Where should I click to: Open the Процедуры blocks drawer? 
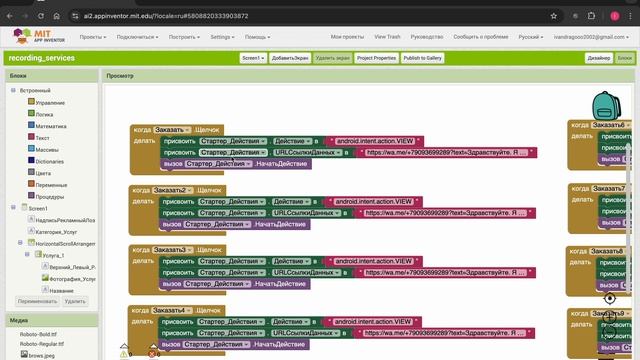point(49,197)
